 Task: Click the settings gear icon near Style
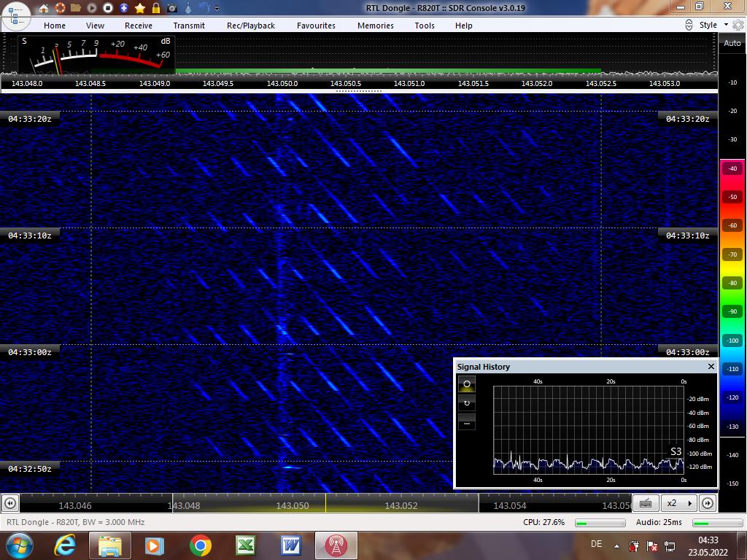(738, 25)
